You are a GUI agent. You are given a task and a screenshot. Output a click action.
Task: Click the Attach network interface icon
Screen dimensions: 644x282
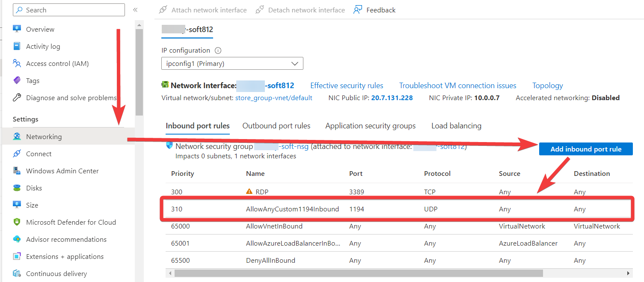(x=163, y=10)
